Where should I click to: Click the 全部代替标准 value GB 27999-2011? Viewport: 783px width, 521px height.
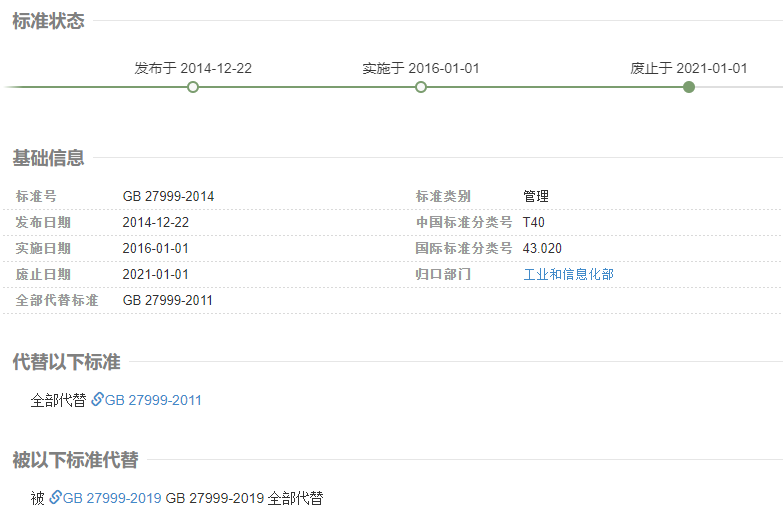pyautogui.click(x=168, y=300)
